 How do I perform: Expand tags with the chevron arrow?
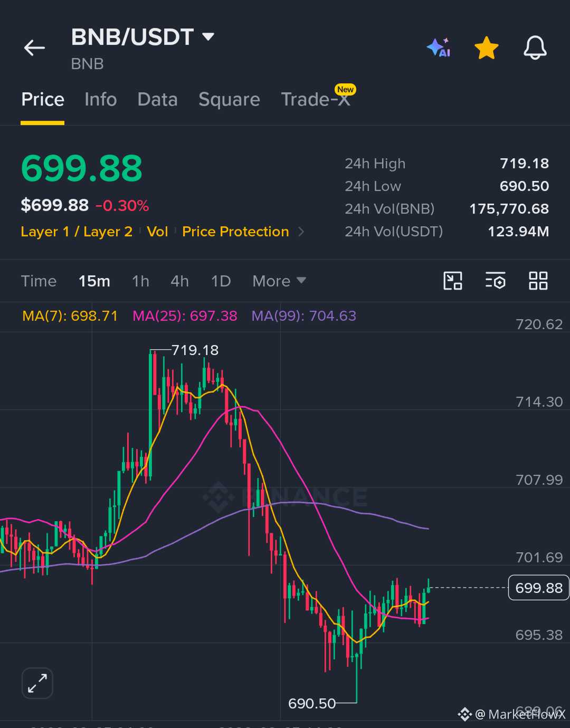coord(301,232)
